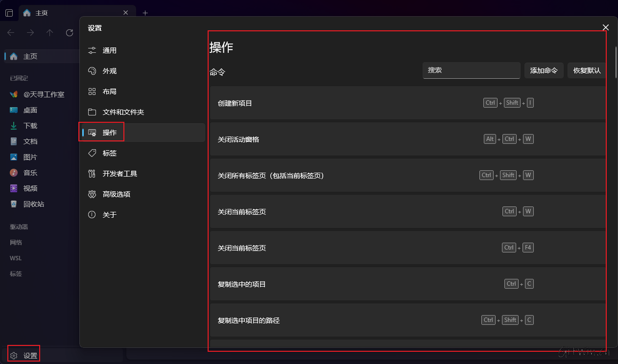Select the 创建新项目 command row
The image size is (618, 364).
tap(343, 103)
